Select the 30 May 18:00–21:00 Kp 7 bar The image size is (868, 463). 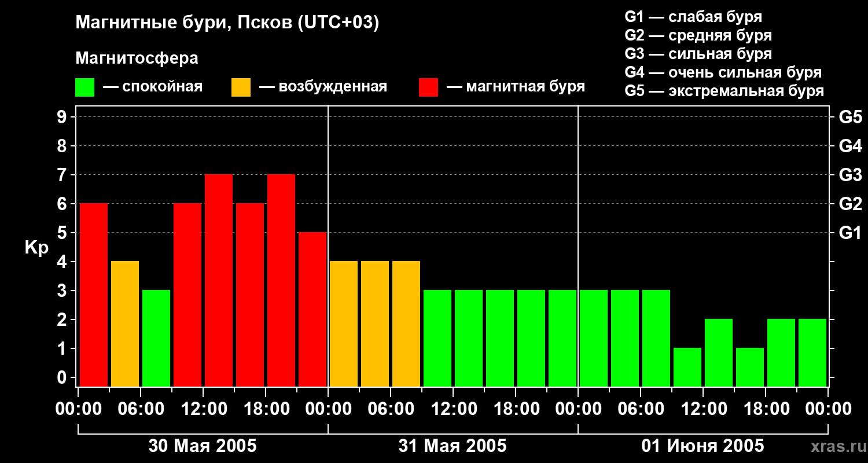coord(281,280)
